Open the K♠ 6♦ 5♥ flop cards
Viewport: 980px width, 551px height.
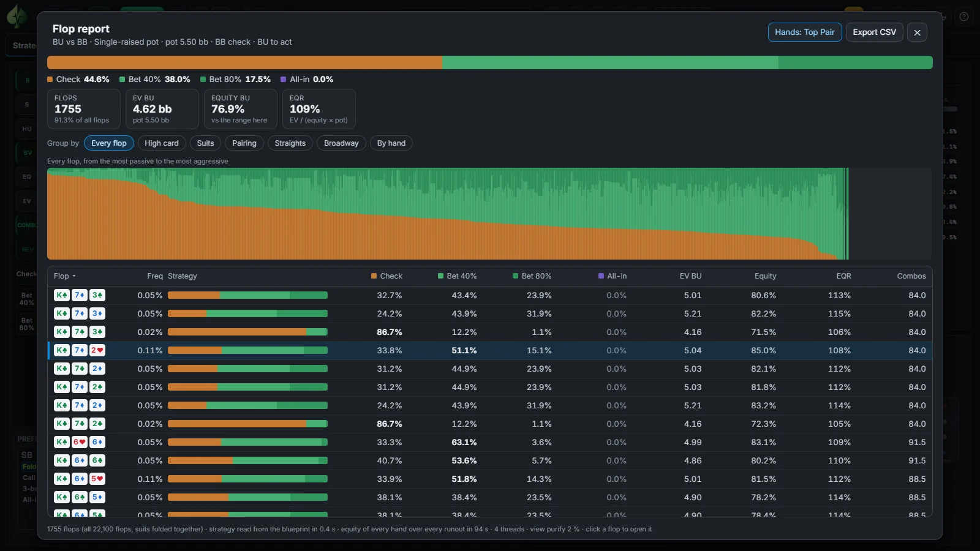pyautogui.click(x=80, y=479)
